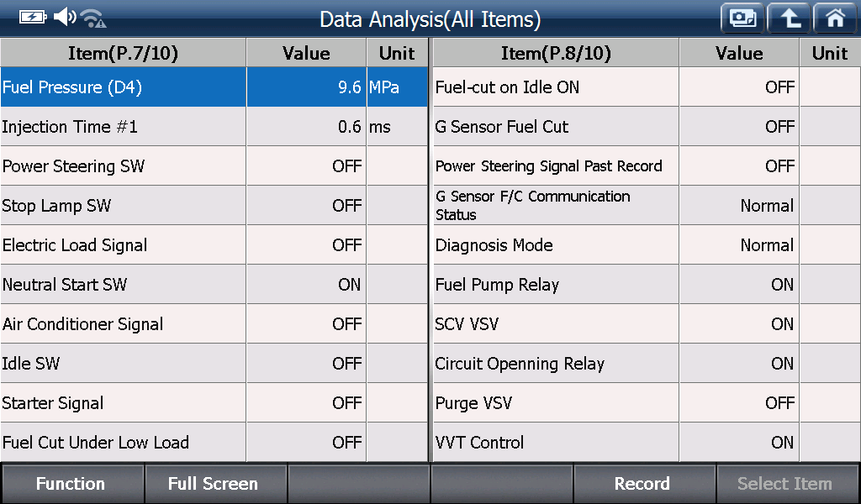Select G Sensor F/C Communication Status row
861x504 pixels.
pos(647,206)
